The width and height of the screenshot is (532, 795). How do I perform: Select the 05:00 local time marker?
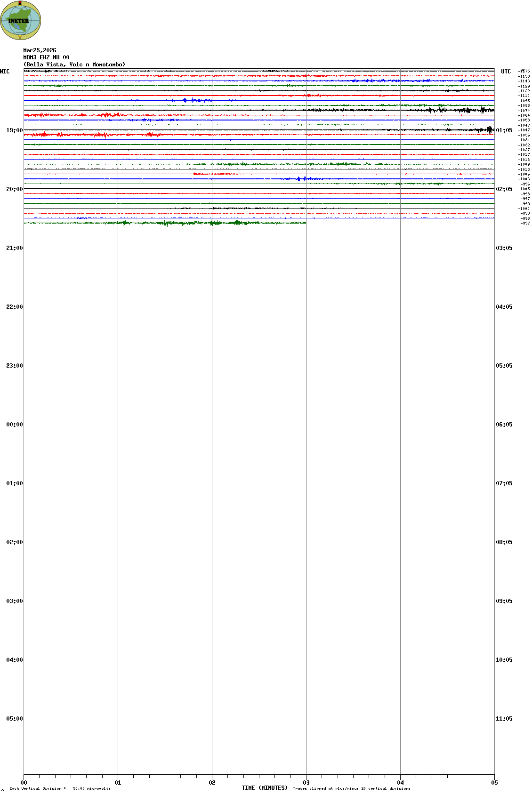coord(14,719)
